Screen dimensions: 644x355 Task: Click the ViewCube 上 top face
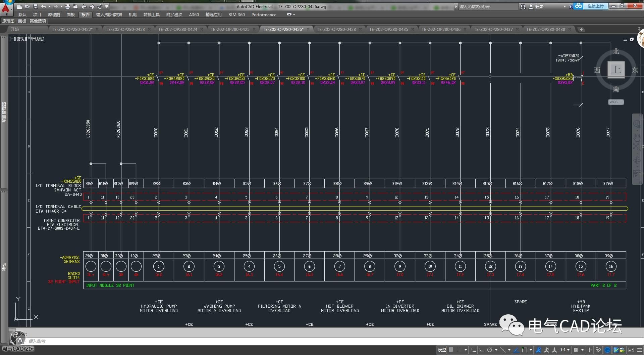[616, 70]
